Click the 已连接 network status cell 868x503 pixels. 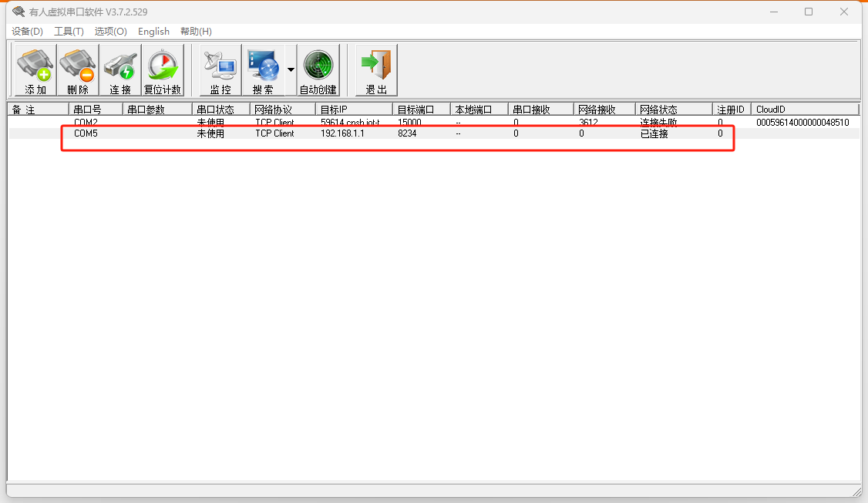click(x=654, y=133)
